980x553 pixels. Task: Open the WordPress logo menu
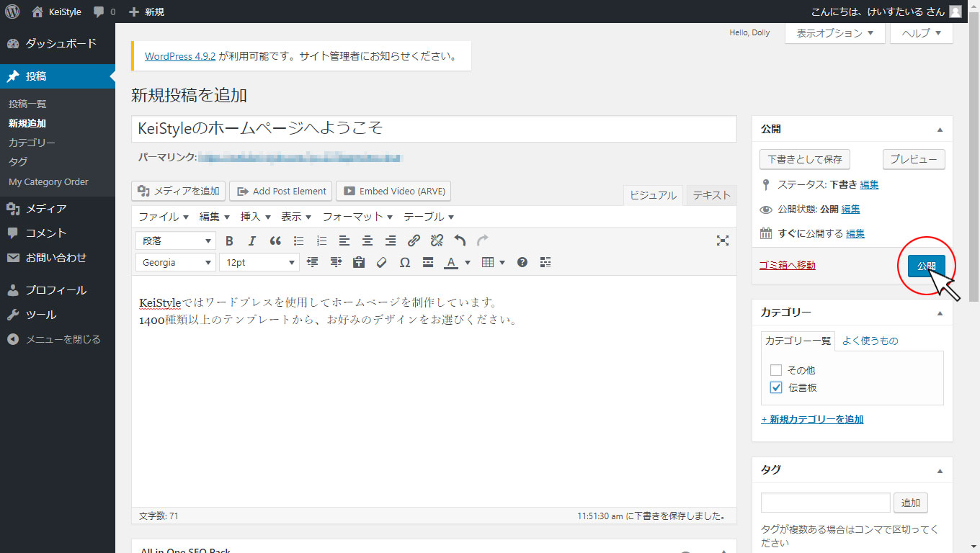[12, 12]
